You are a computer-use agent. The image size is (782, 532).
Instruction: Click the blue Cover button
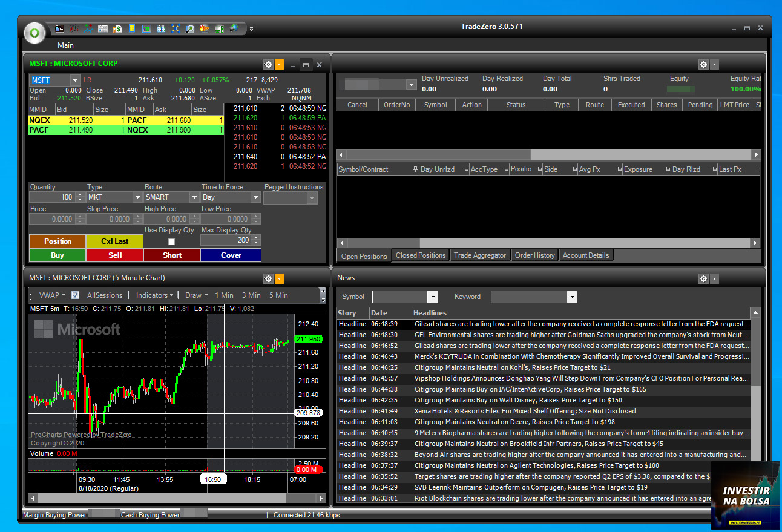coord(231,255)
